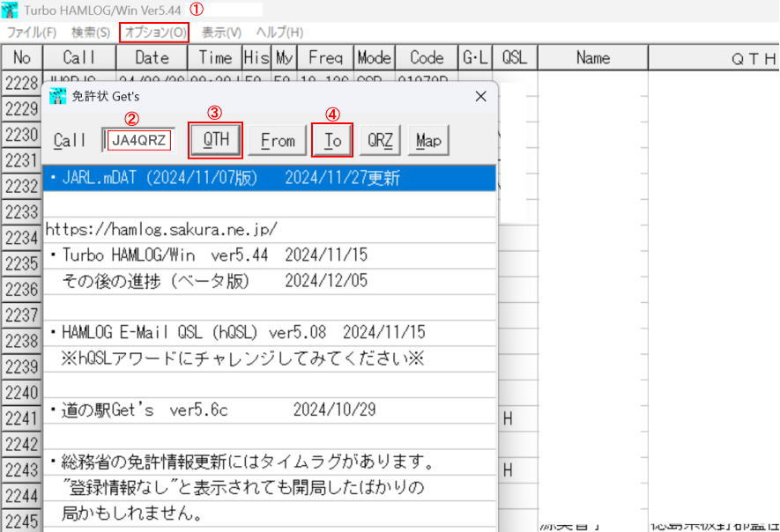Close the 免許状 Get's dialog
The height and width of the screenshot is (532, 780).
tap(480, 97)
